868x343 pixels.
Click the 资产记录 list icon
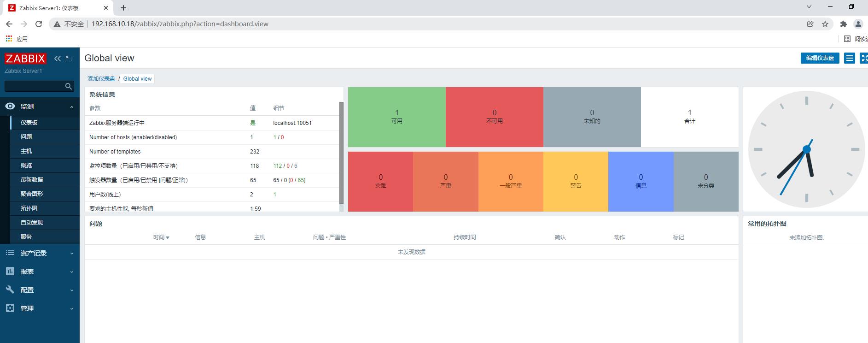click(x=10, y=253)
